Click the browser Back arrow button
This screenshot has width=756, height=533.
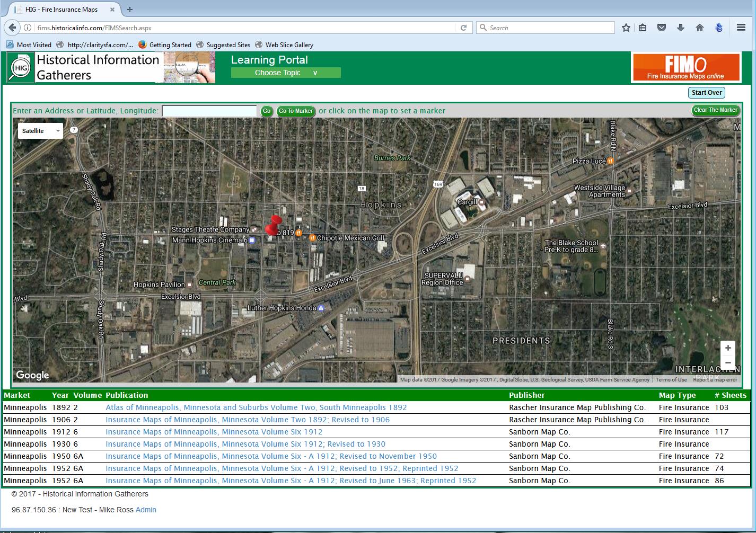(12, 28)
